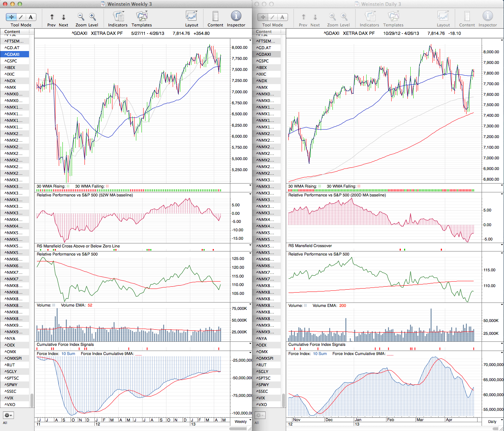This screenshot has width=504, height=431.
Task: Open the 30 WMA Rising panel menu in Weekly window
Action: click(x=250, y=186)
